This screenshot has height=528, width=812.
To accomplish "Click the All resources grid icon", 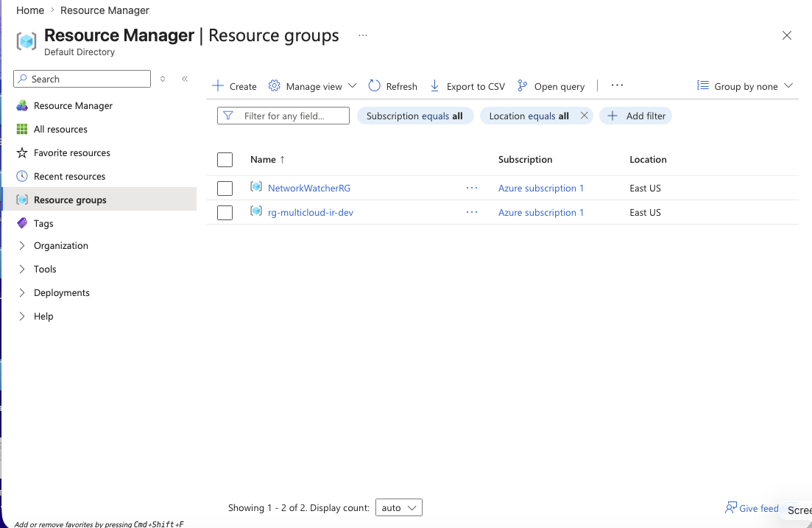I will tap(22, 129).
